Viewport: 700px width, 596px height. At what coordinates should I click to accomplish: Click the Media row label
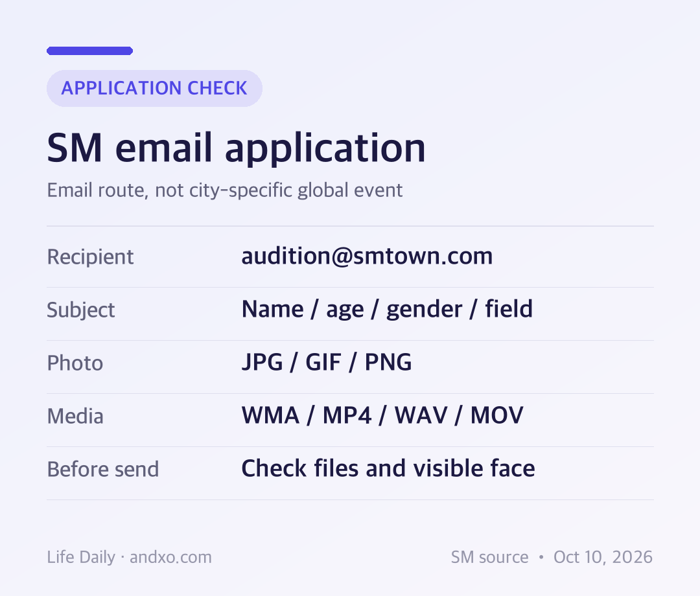75,416
